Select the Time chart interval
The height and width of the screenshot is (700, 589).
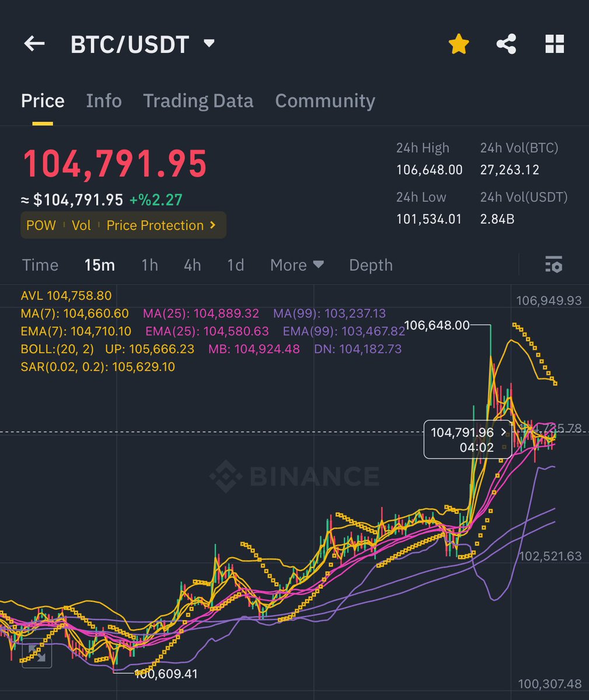(40, 265)
